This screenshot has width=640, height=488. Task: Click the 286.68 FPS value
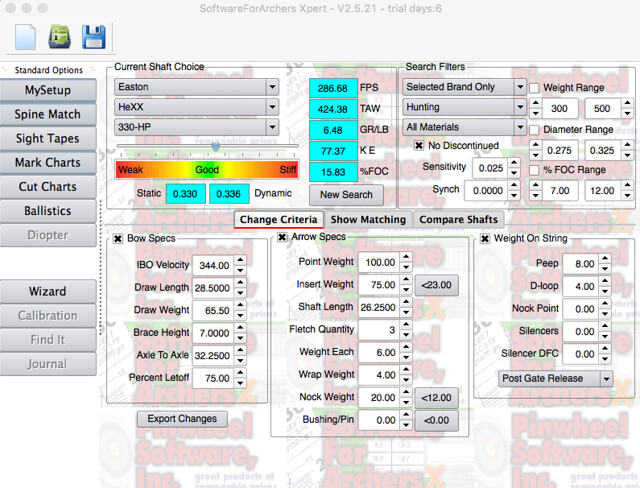click(333, 88)
